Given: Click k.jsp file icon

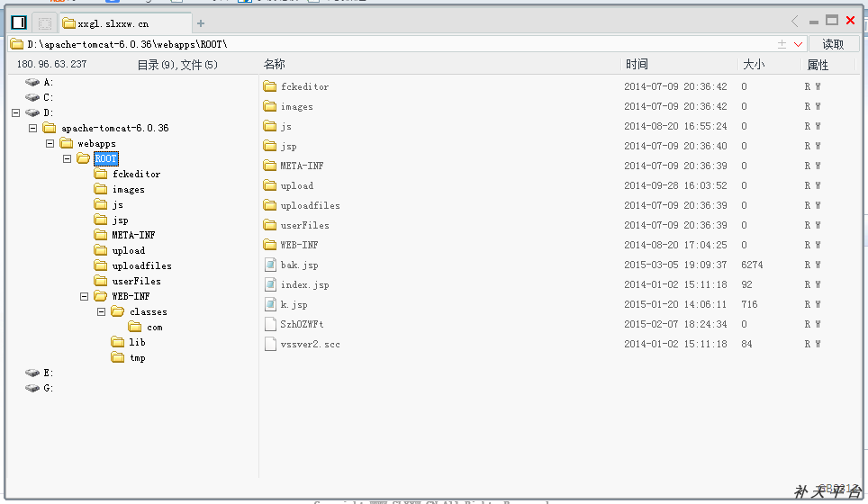Looking at the screenshot, I should 270,304.
